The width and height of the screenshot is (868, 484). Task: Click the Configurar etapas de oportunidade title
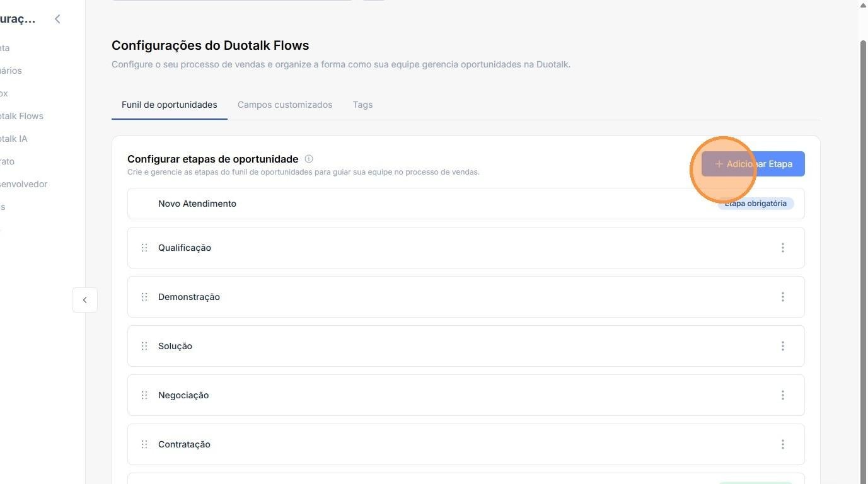click(213, 159)
